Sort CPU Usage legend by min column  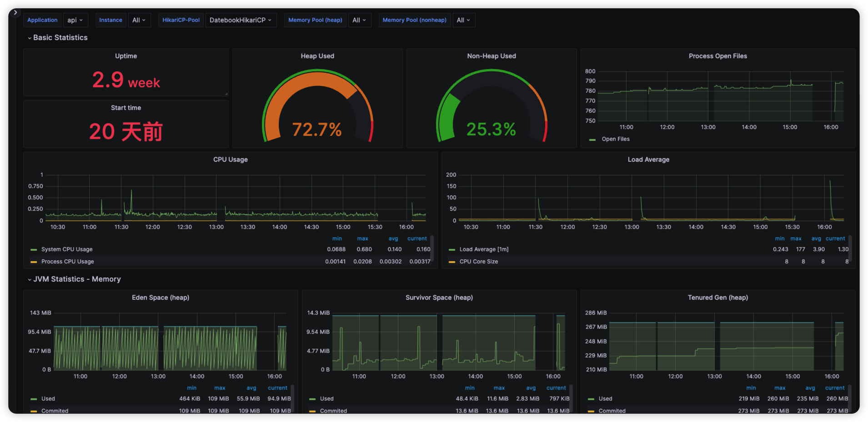click(x=337, y=238)
